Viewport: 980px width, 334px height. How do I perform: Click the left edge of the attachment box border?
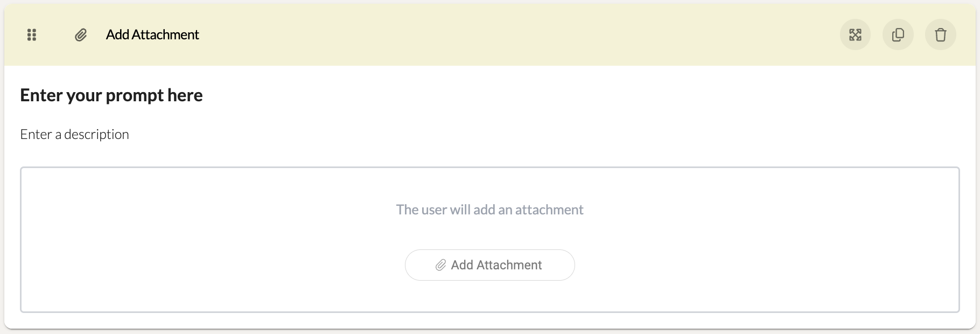click(21, 240)
